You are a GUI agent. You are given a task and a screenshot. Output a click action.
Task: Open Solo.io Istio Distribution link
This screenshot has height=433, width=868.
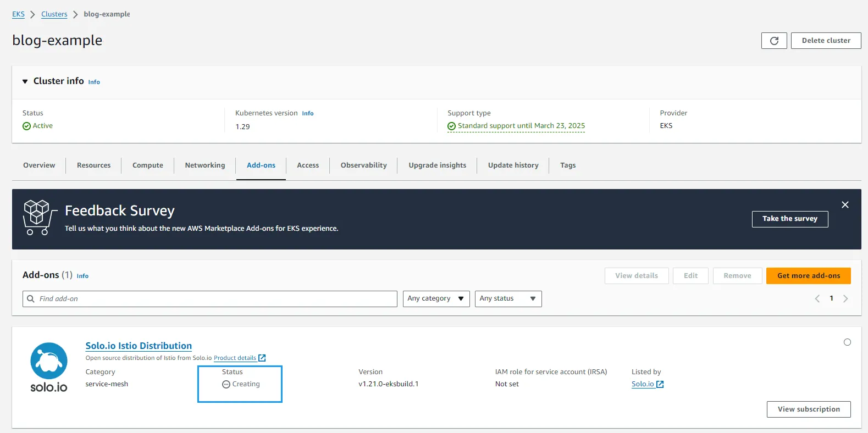tap(139, 346)
